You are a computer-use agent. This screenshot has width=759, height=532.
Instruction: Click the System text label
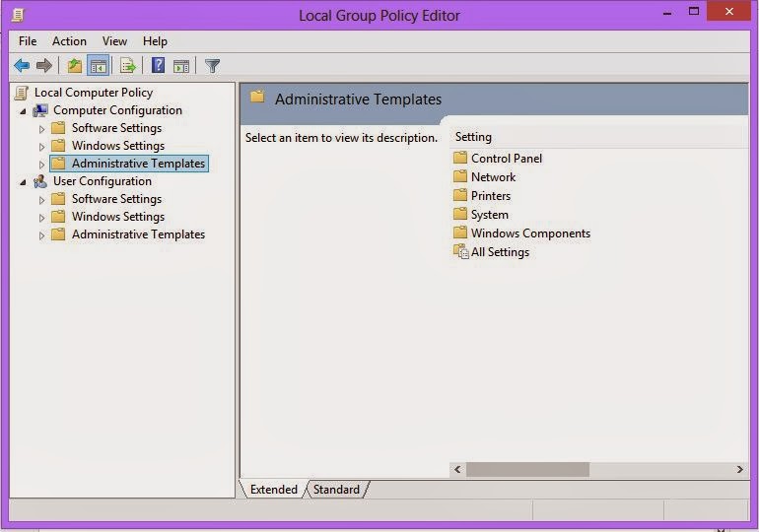click(490, 215)
